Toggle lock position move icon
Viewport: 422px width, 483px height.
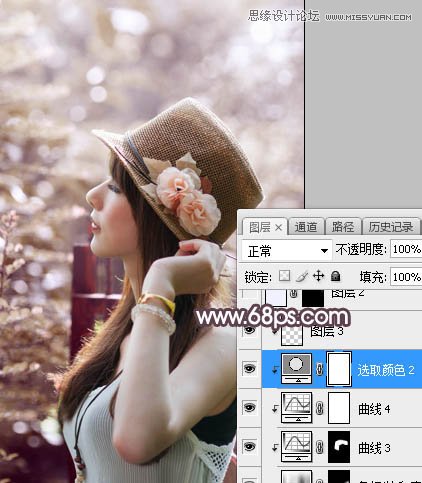click(x=319, y=276)
